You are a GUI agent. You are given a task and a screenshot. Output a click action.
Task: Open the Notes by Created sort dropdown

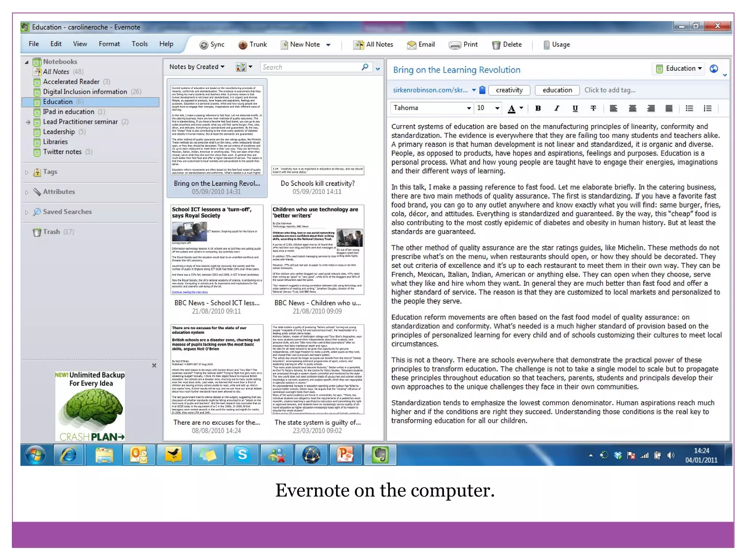point(197,67)
